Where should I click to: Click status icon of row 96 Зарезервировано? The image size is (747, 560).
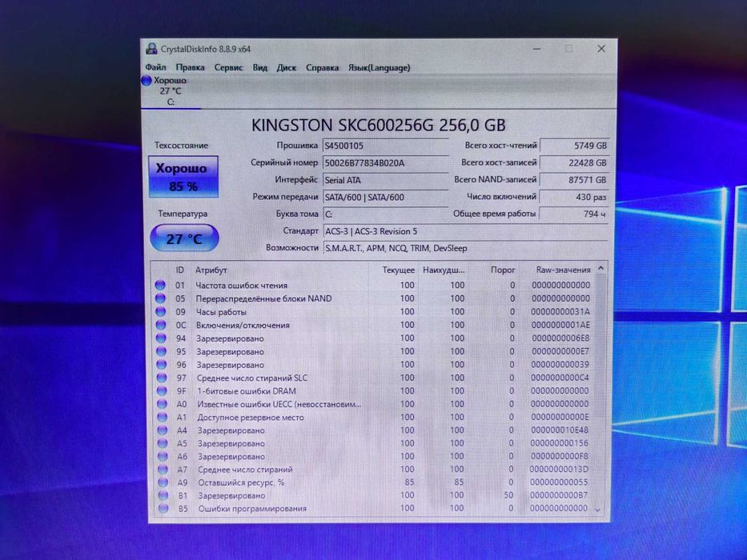point(162,365)
